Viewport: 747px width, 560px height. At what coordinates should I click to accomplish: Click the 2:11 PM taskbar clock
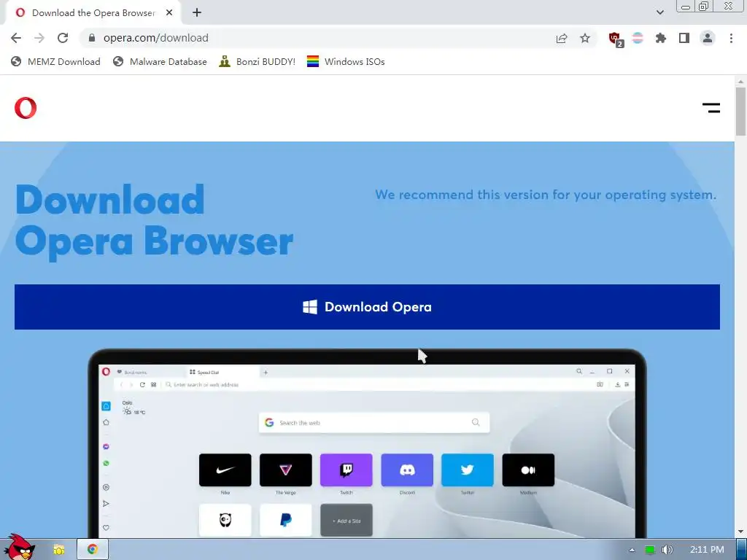(x=707, y=550)
